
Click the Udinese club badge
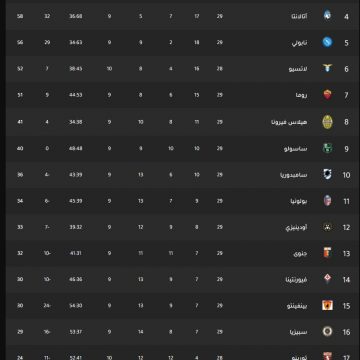(x=327, y=227)
